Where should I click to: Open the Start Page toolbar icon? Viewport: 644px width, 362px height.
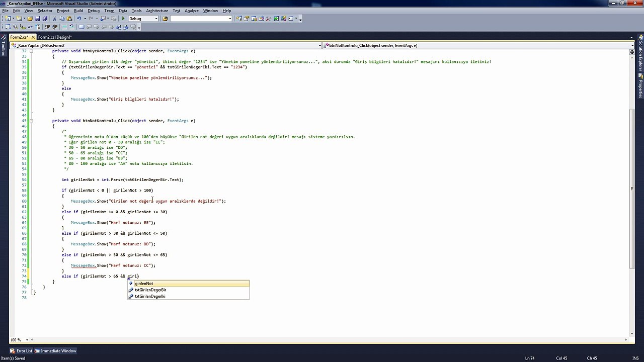tap(276, 19)
